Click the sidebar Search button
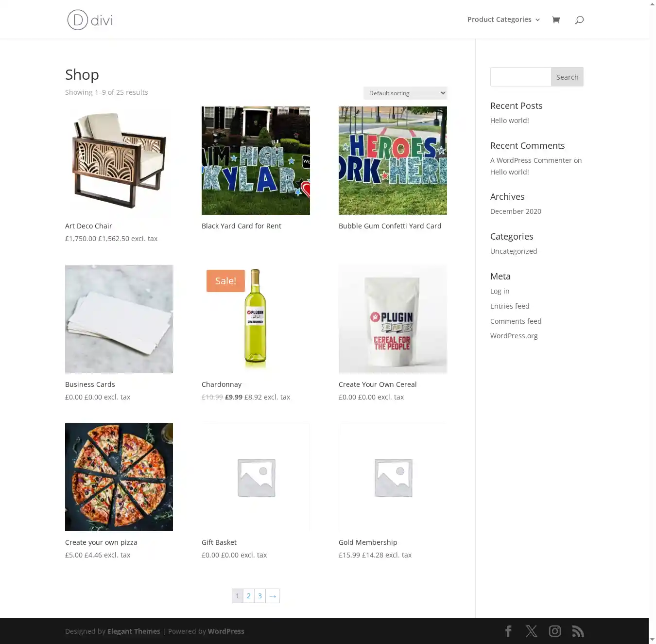The width and height of the screenshot is (656, 644). [567, 77]
